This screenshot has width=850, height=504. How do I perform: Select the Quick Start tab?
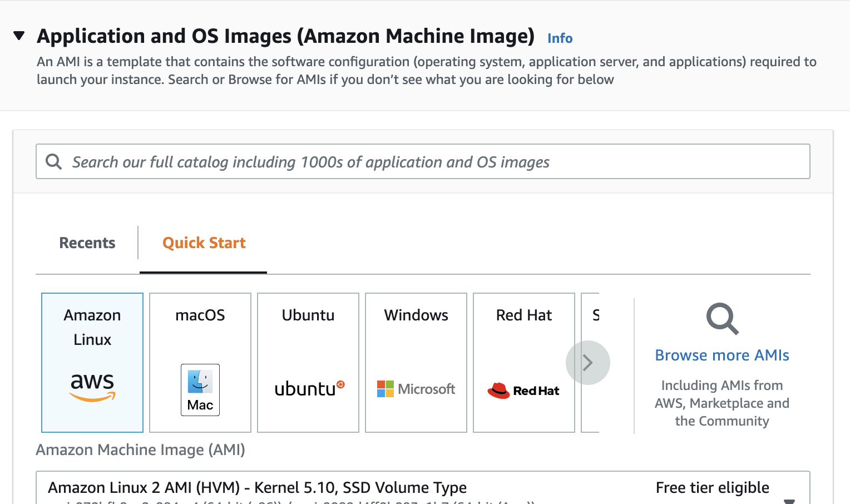point(204,243)
